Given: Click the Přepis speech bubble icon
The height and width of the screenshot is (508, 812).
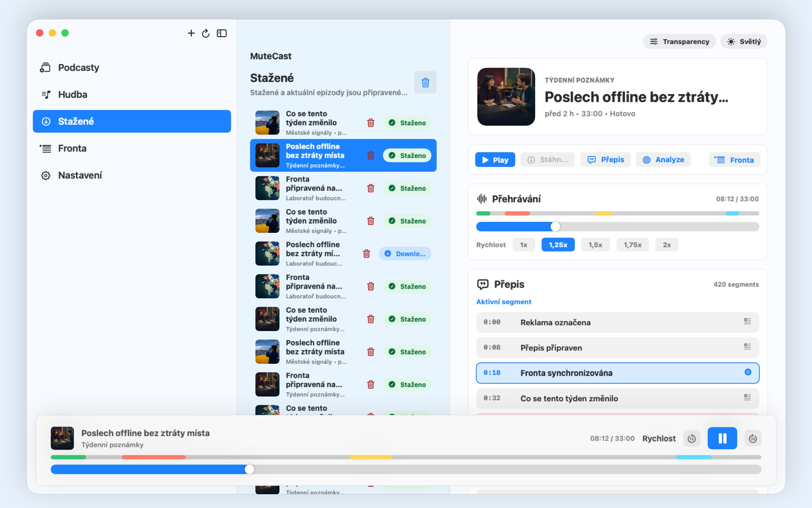Looking at the screenshot, I should [x=483, y=284].
